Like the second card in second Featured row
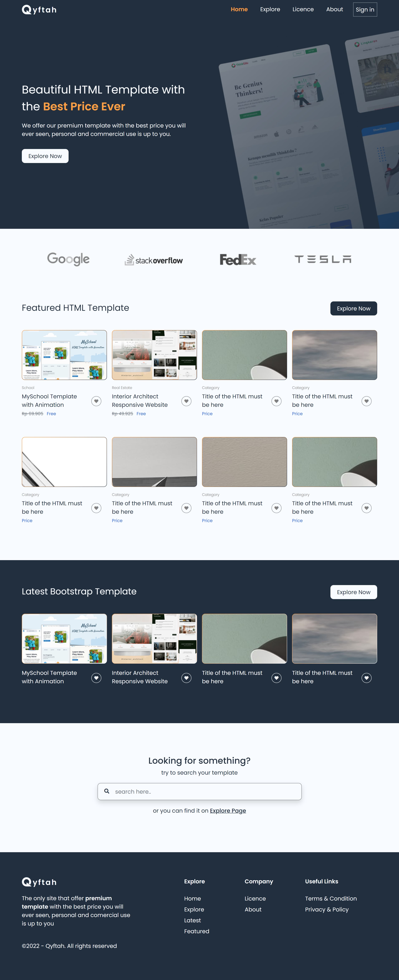Screen dimensions: 399x980 (x=186, y=508)
